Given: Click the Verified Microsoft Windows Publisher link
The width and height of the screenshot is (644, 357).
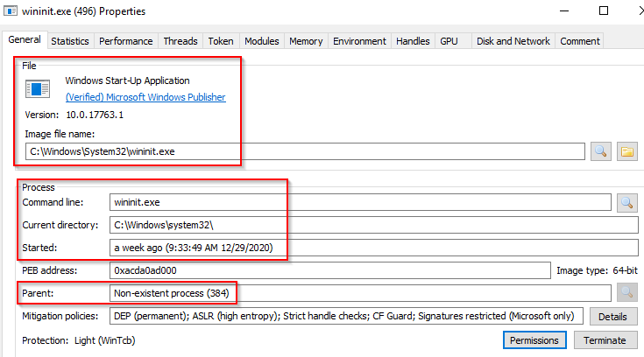Looking at the screenshot, I should click(x=145, y=97).
